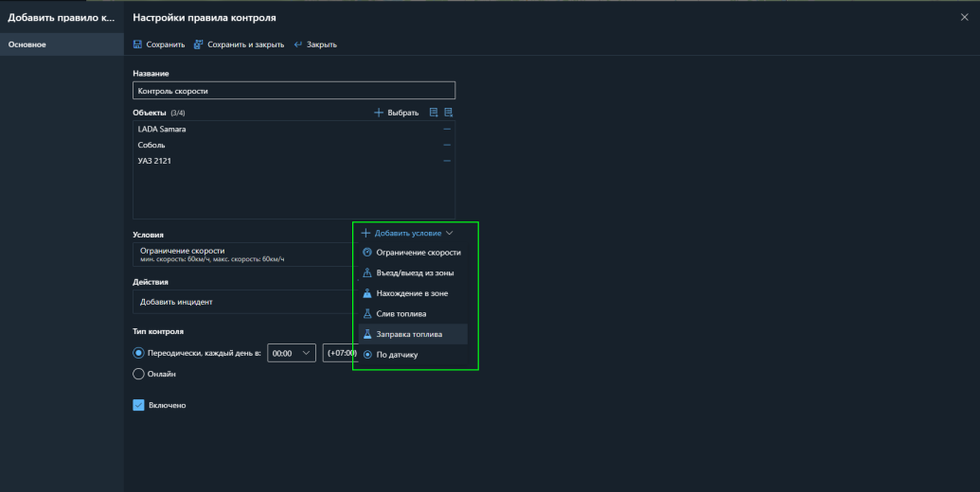Remove УАЗ 2121 with its minus icon
The image size is (980, 492).
(x=447, y=161)
